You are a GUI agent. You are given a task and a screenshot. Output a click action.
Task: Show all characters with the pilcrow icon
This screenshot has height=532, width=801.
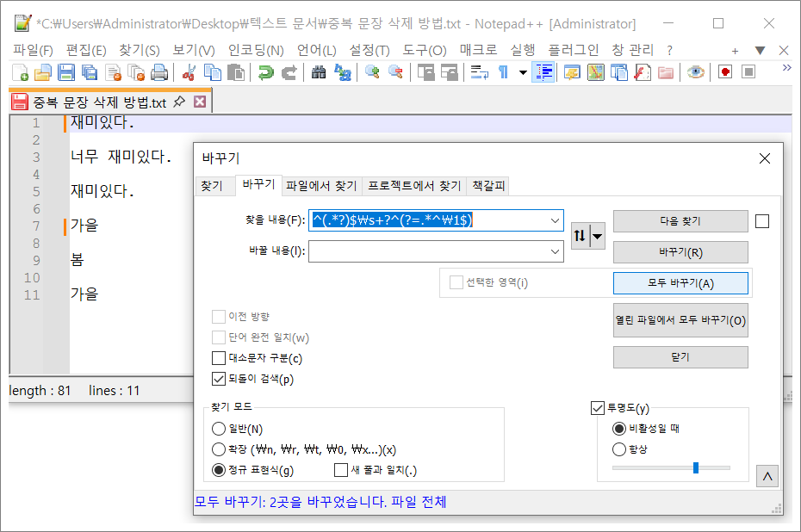(x=504, y=72)
